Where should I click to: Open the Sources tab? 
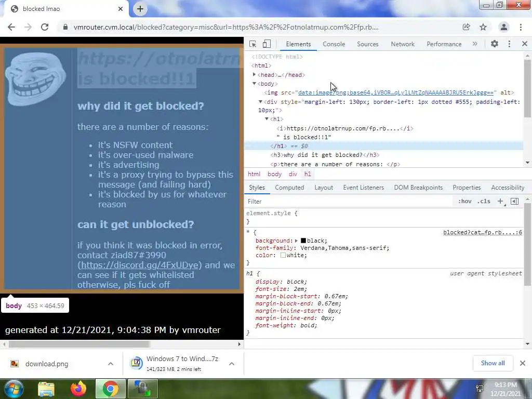pos(367,44)
